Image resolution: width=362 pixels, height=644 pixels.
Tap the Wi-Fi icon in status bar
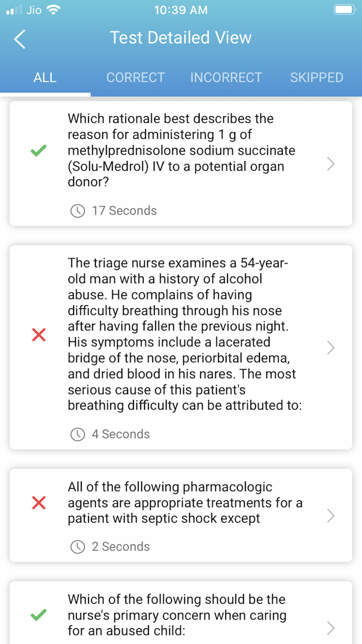(54, 10)
